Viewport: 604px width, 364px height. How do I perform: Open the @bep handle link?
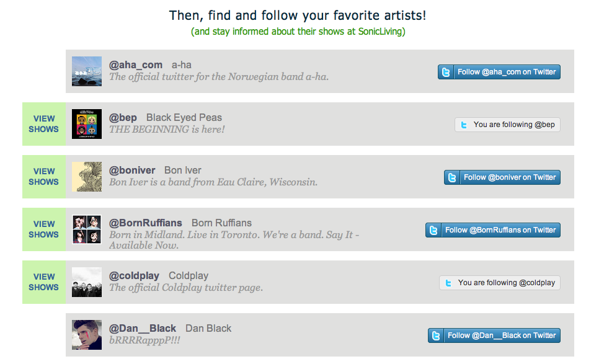click(x=123, y=118)
